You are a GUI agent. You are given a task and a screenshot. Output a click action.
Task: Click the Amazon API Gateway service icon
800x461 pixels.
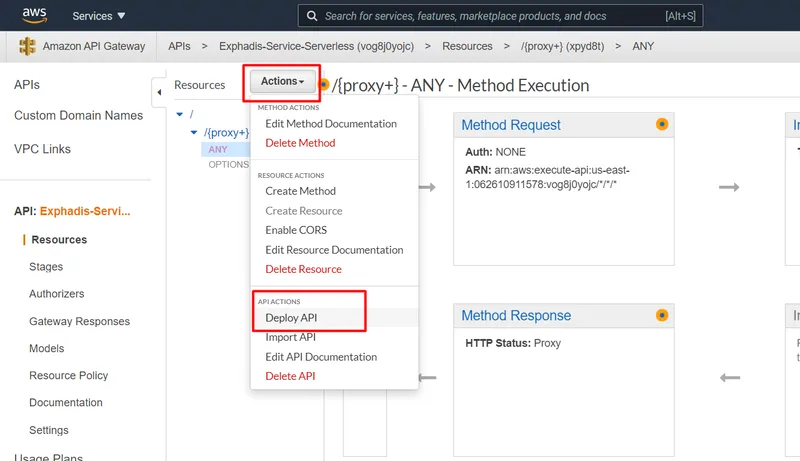(27, 46)
